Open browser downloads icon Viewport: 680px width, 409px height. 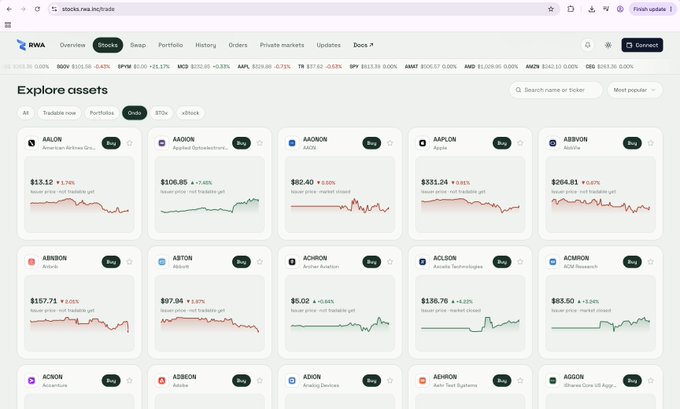click(x=592, y=9)
